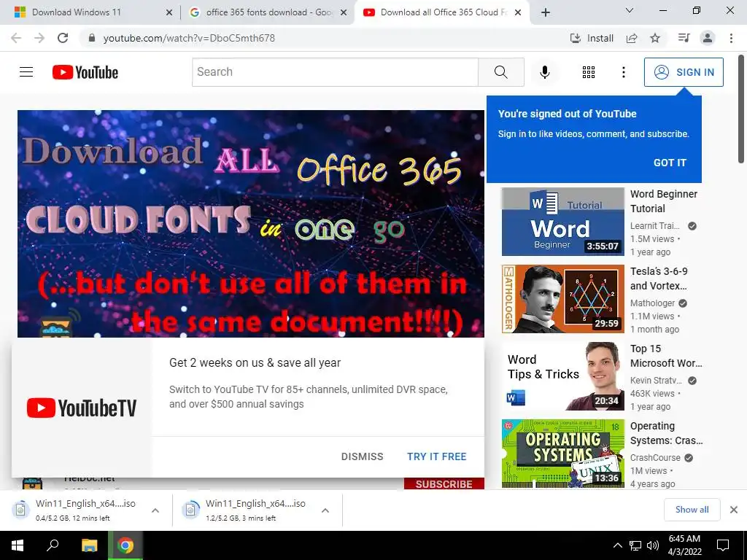Start voice search with microphone icon
The width and height of the screenshot is (747, 560).
[544, 72]
